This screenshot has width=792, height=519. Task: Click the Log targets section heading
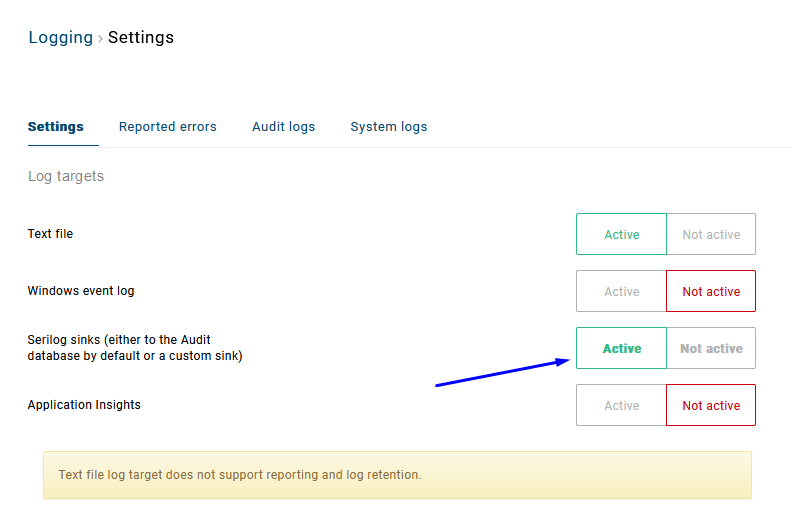click(66, 176)
